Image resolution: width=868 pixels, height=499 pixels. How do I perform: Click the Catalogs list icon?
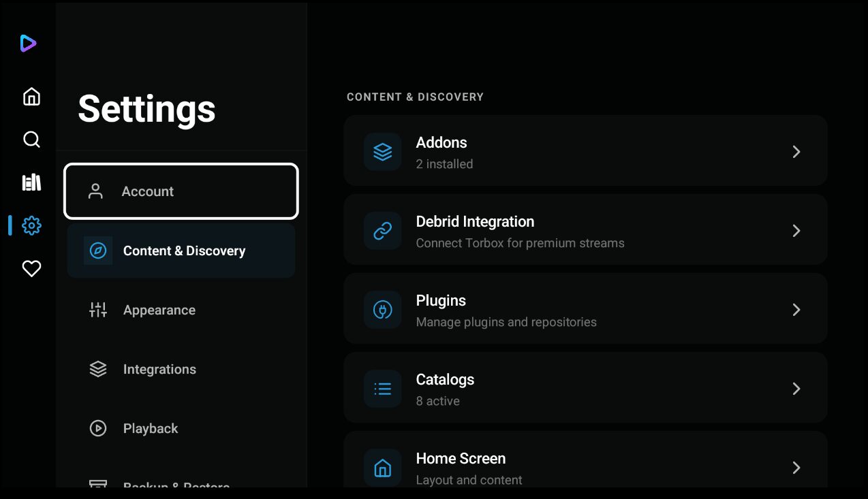point(383,389)
